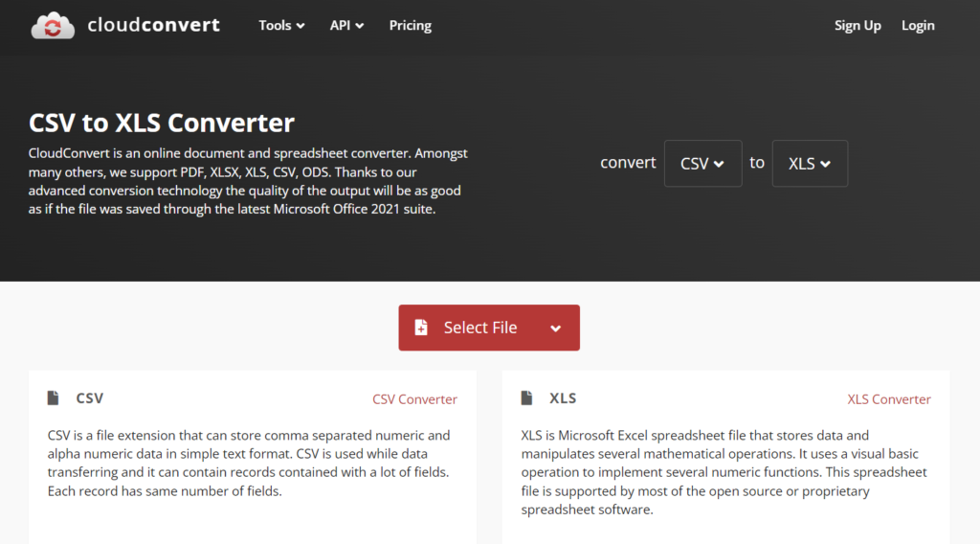Click the CloudConvert intro description paragraph

[x=248, y=181]
